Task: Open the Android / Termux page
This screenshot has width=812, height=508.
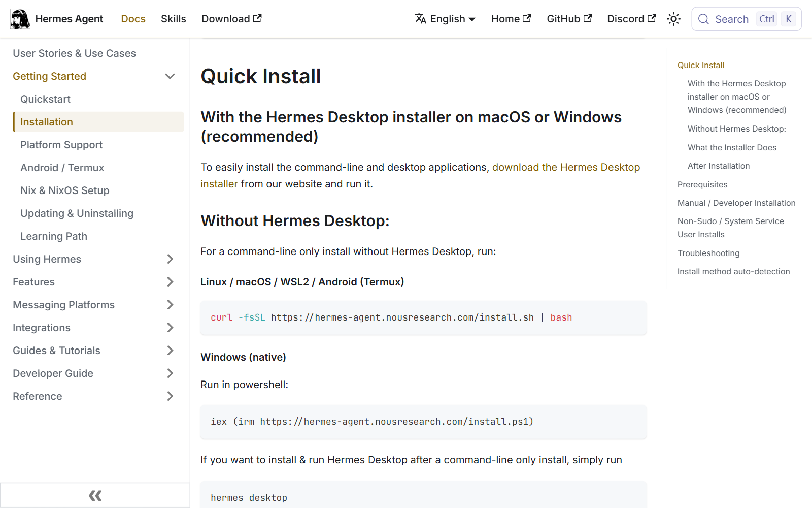Action: click(62, 168)
